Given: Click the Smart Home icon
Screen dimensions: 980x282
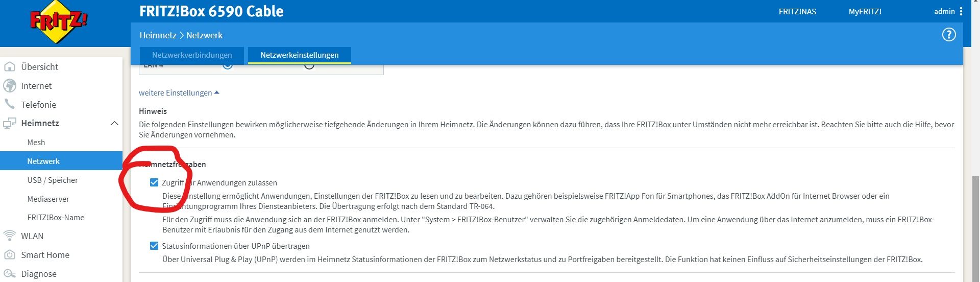Looking at the screenshot, I should click(x=10, y=254).
